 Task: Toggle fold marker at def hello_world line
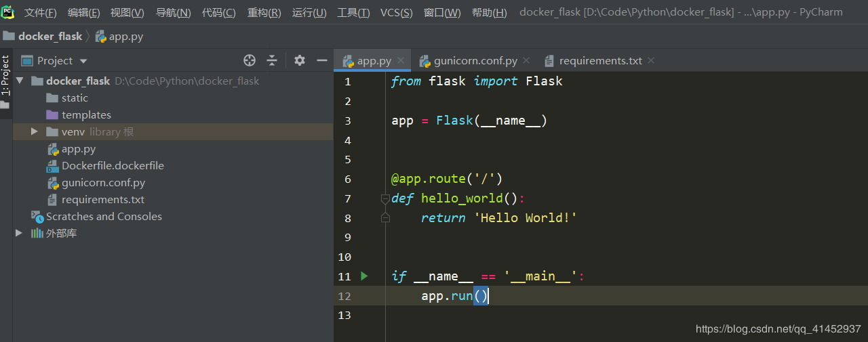tap(385, 198)
